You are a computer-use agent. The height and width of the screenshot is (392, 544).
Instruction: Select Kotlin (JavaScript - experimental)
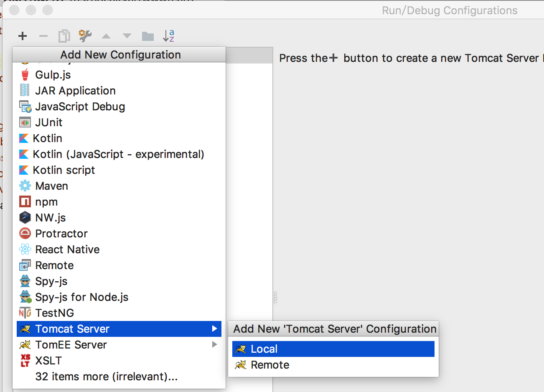(119, 154)
